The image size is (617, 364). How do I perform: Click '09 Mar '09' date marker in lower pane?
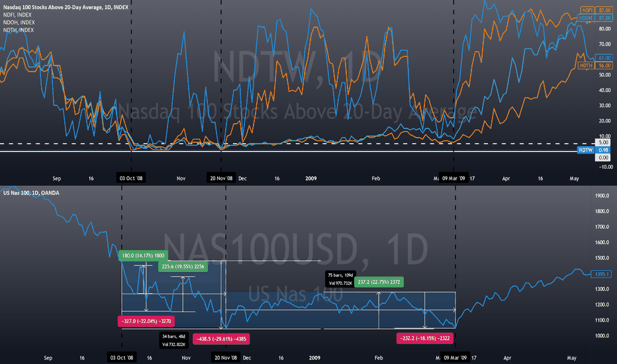[455, 357]
